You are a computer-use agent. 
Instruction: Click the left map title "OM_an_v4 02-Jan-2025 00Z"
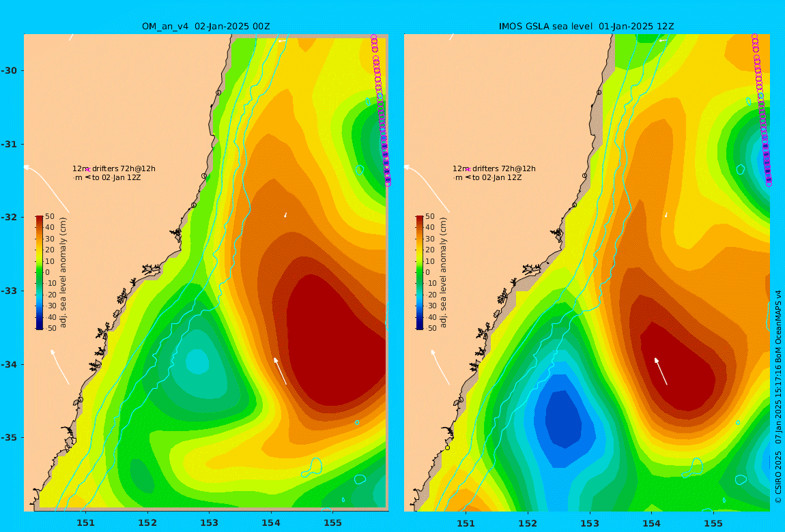[x=205, y=27]
